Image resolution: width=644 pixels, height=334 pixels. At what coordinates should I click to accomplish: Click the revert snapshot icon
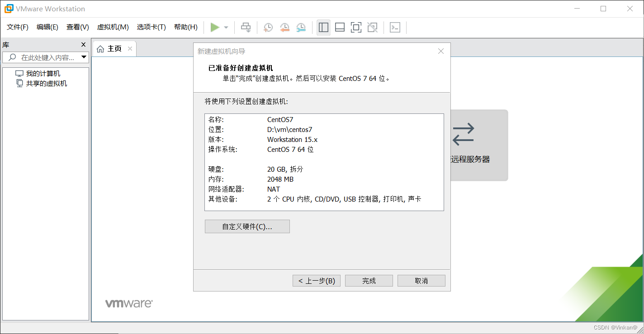tap(284, 27)
